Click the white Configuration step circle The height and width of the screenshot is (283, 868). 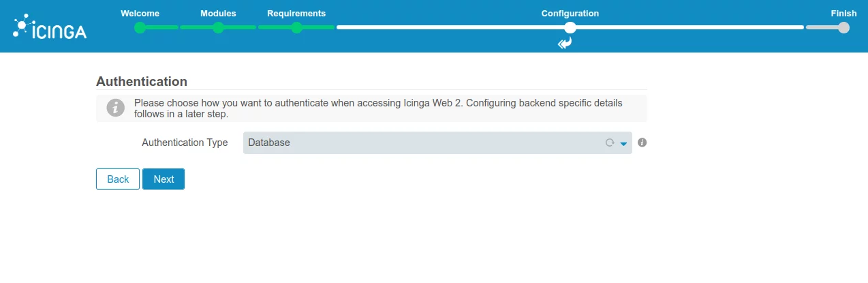(x=570, y=28)
